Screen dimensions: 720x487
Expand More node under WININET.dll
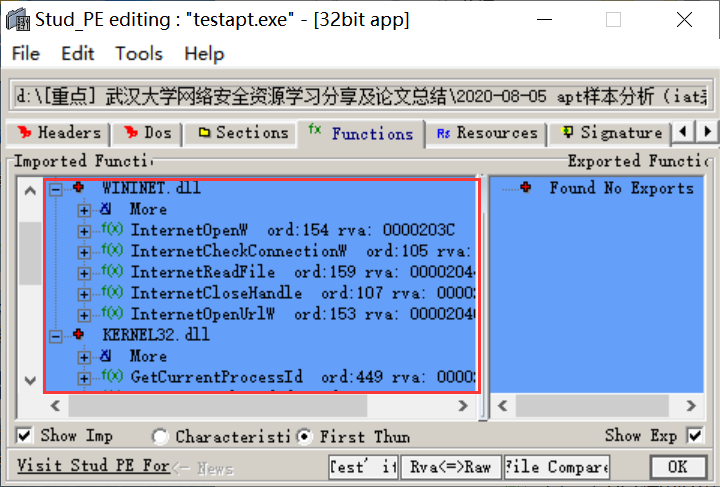click(x=84, y=210)
